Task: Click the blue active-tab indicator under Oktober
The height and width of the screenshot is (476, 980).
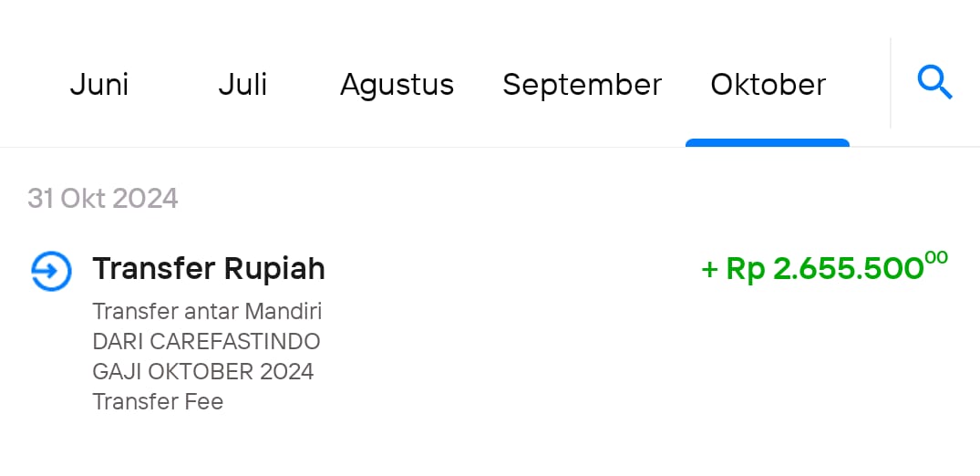Action: pos(768,142)
